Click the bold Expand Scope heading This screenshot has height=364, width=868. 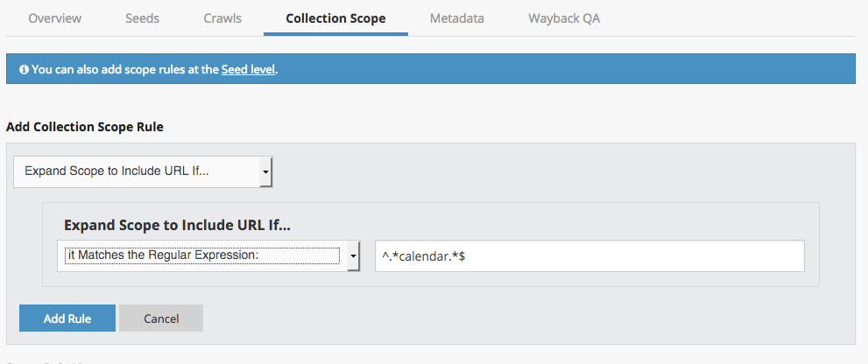pyautogui.click(x=177, y=225)
